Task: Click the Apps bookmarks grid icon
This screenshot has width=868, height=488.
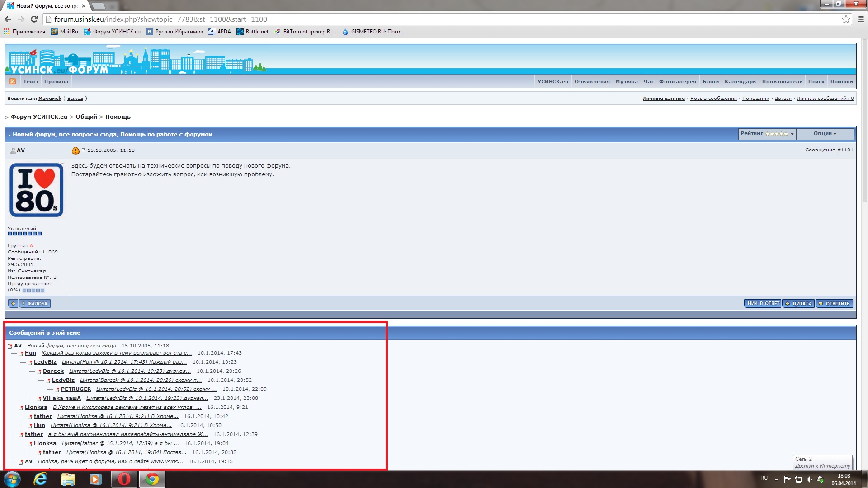Action: point(6,32)
